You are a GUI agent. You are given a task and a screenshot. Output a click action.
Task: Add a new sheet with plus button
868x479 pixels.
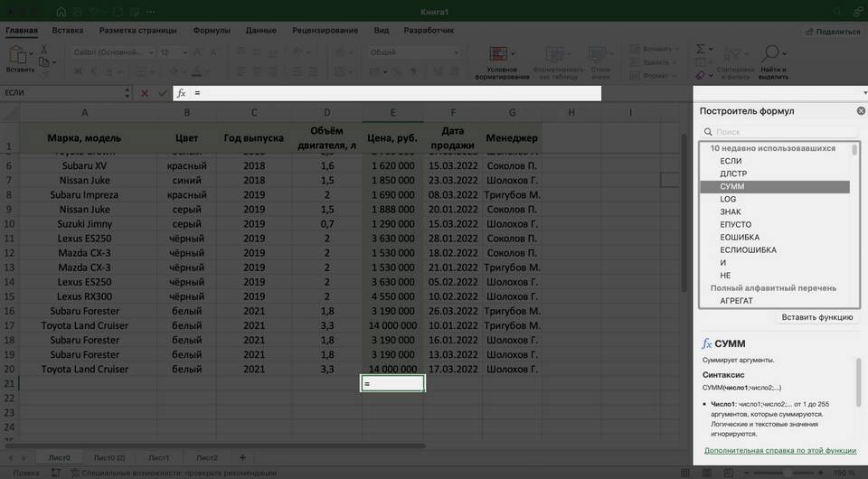(x=242, y=457)
